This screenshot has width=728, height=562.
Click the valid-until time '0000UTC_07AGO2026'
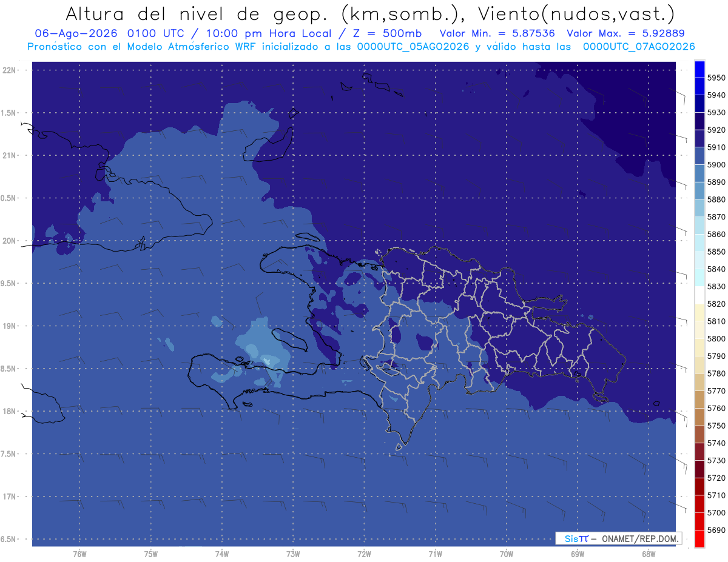[639, 46]
